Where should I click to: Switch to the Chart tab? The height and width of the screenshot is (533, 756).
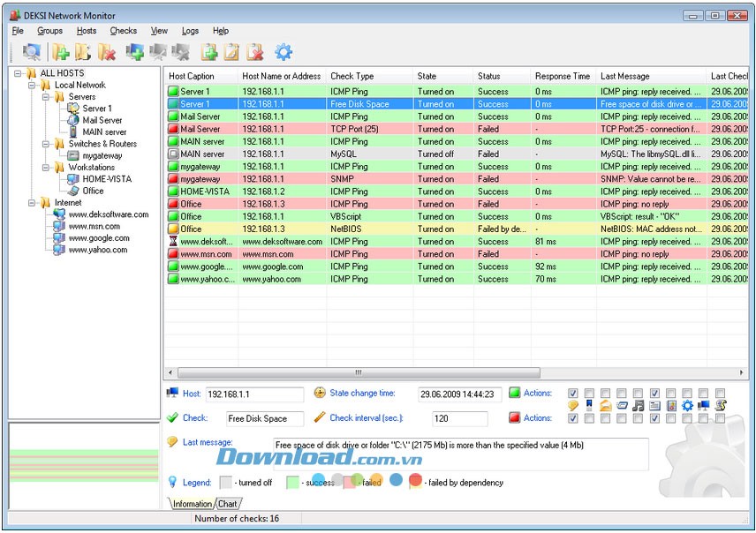click(x=229, y=504)
